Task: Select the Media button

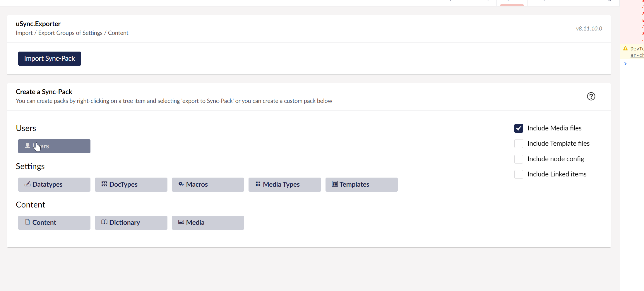Action: [x=208, y=223]
